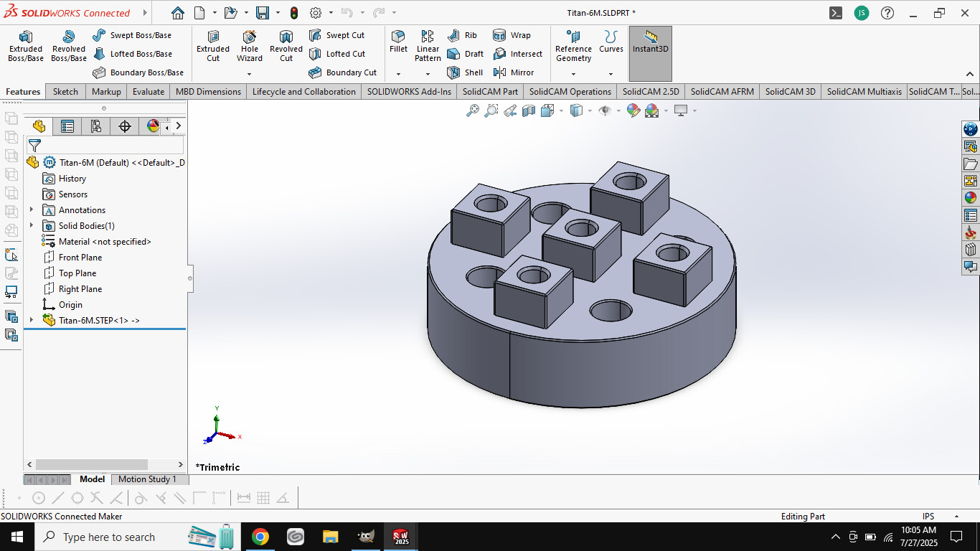Open Reference Geometry tool

pos(573,46)
